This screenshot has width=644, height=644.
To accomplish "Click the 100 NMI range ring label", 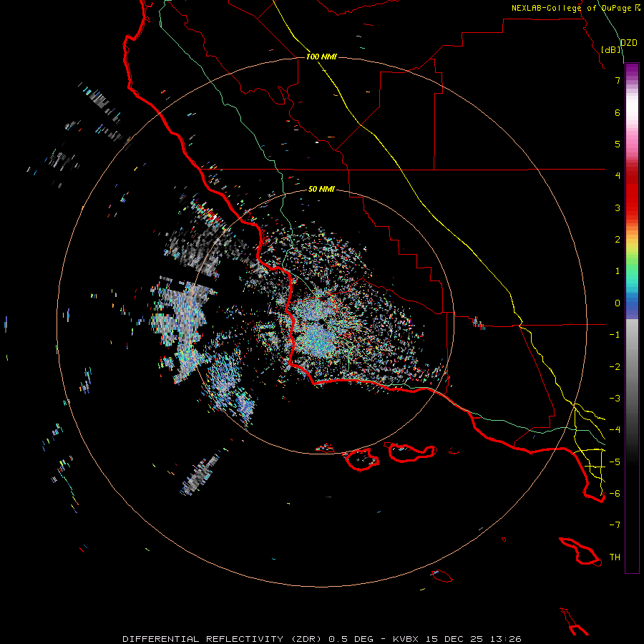I will click(321, 57).
